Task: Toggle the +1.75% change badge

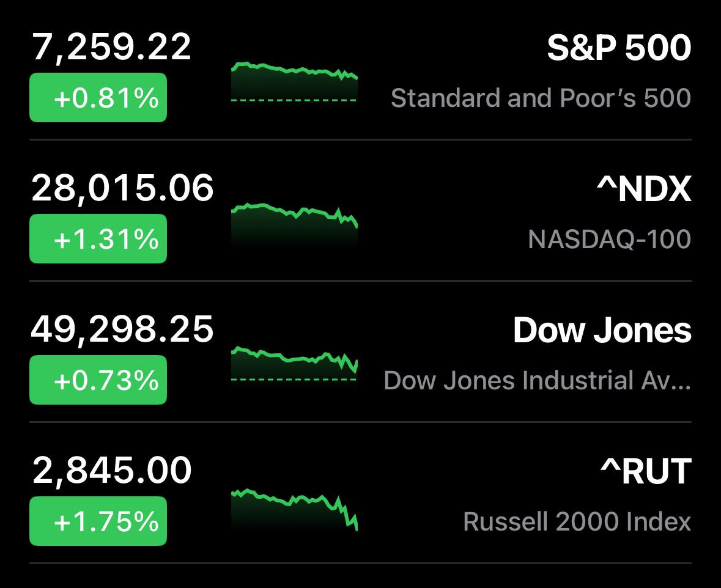Action: 98,521
